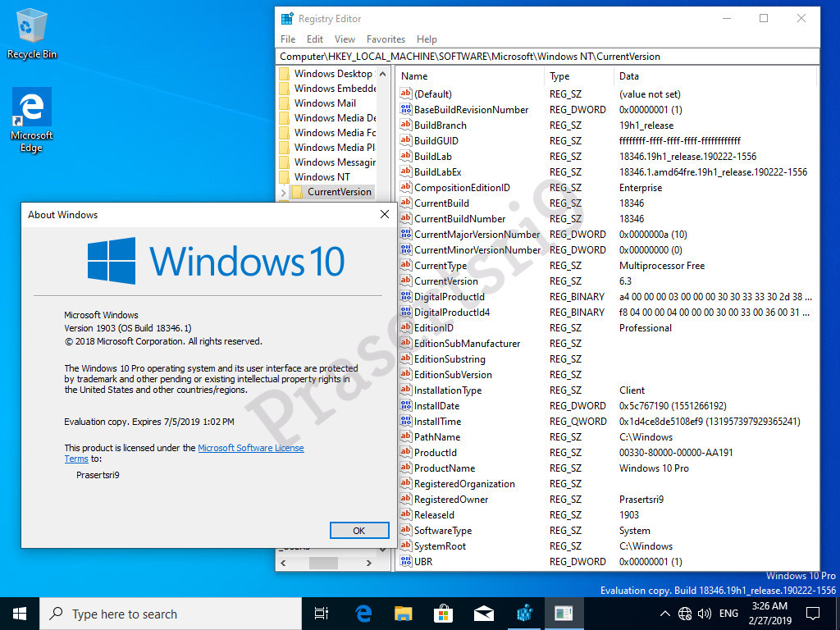
Task: Click the '19h1_release' data cell
Action: tap(646, 125)
